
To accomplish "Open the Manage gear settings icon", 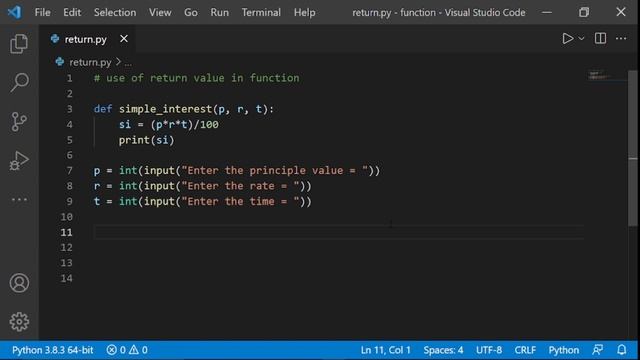I will (19, 322).
